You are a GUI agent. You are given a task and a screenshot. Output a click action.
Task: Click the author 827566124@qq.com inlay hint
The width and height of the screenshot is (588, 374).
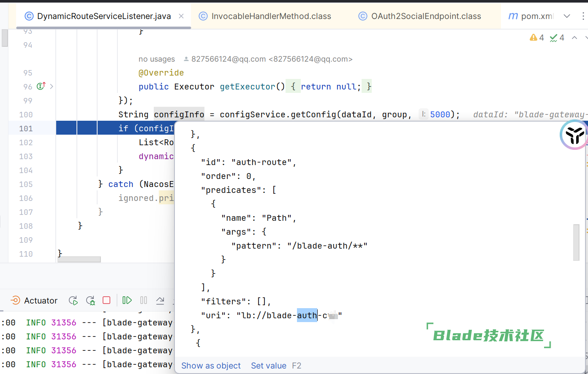coord(268,59)
